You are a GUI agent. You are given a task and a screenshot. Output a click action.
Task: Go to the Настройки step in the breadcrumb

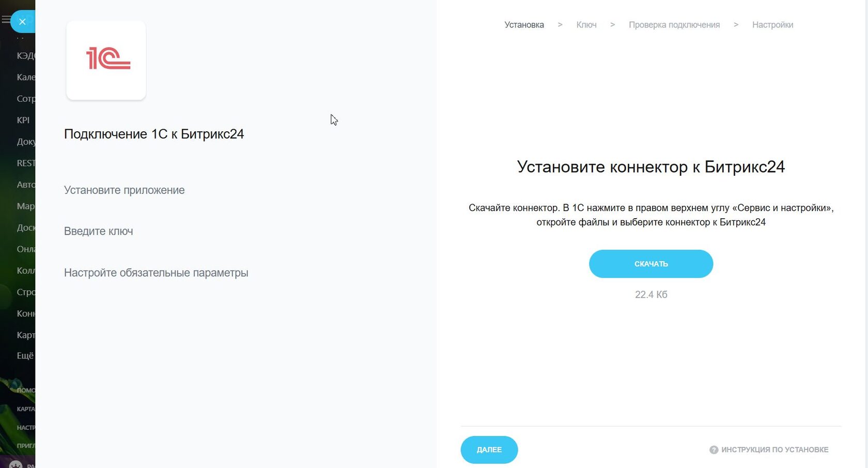coord(772,25)
